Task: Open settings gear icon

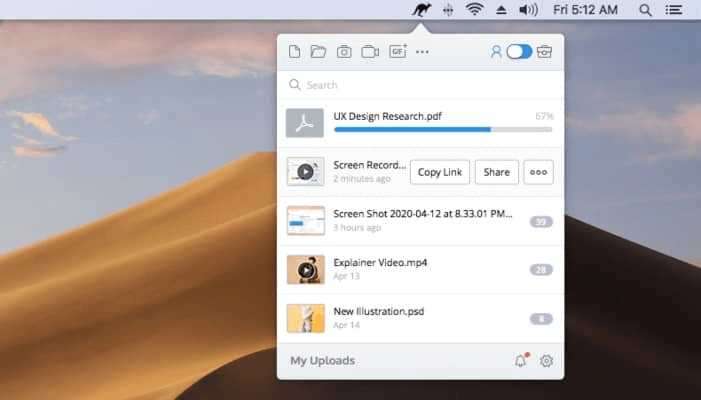Action: pyautogui.click(x=546, y=361)
